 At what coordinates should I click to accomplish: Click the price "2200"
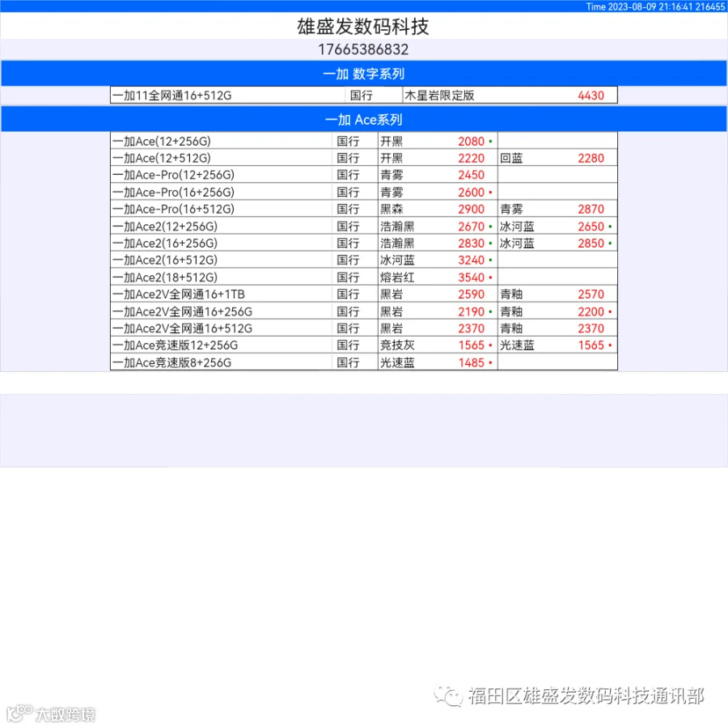tap(590, 311)
